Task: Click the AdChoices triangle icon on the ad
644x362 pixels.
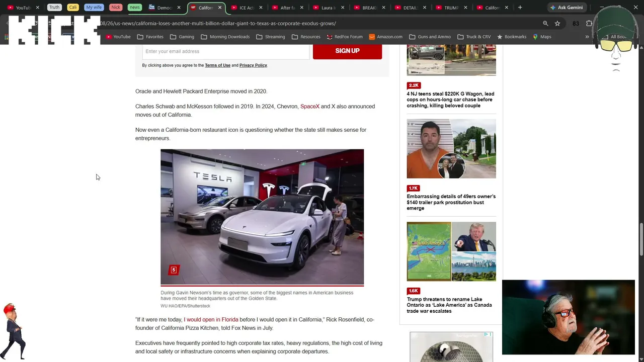Action: tap(487, 334)
